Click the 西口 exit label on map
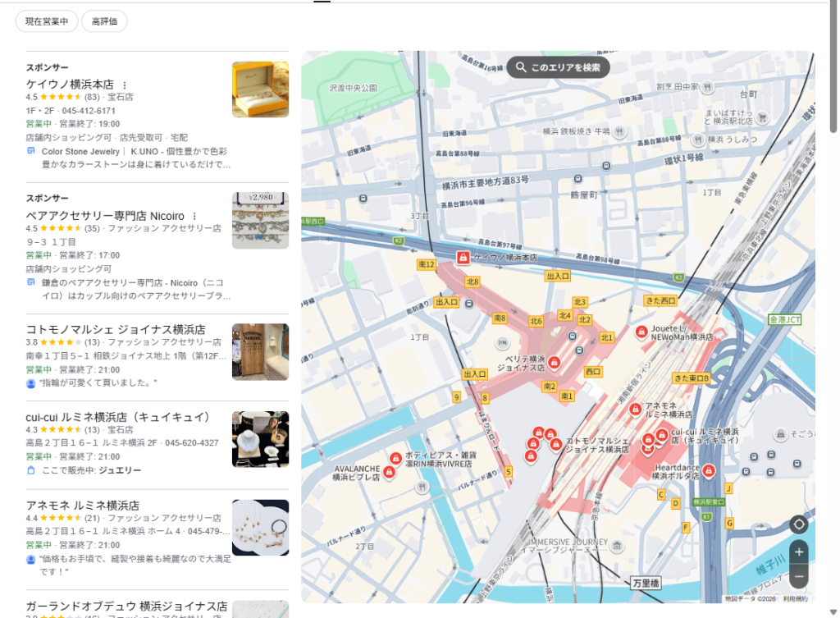Viewport: 840px width, 618px height. coord(593,372)
